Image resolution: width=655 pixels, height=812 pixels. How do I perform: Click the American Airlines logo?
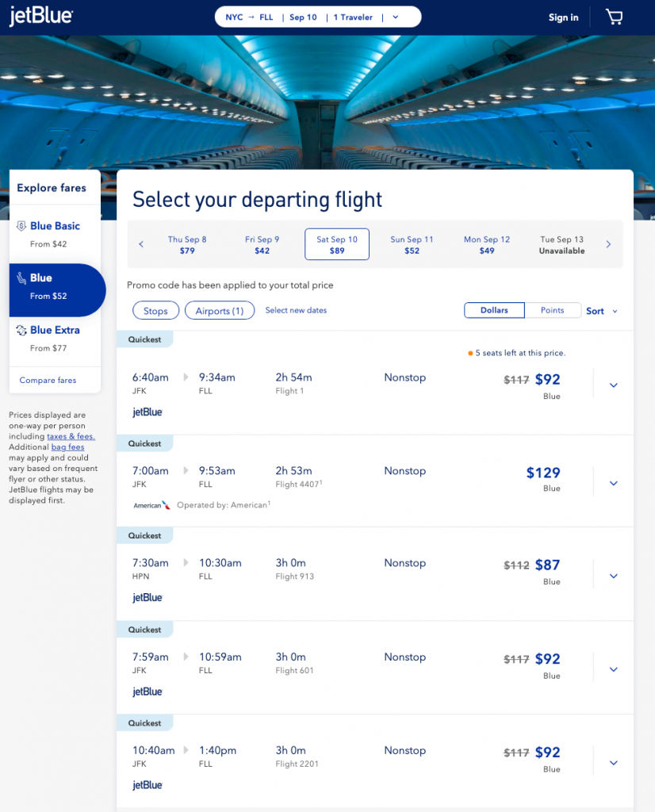(151, 505)
